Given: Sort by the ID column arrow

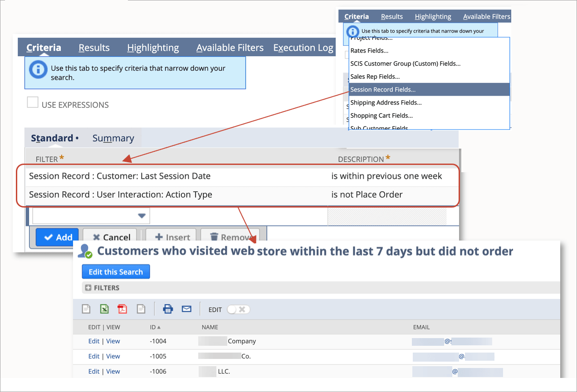Looking at the screenshot, I should coord(159,327).
